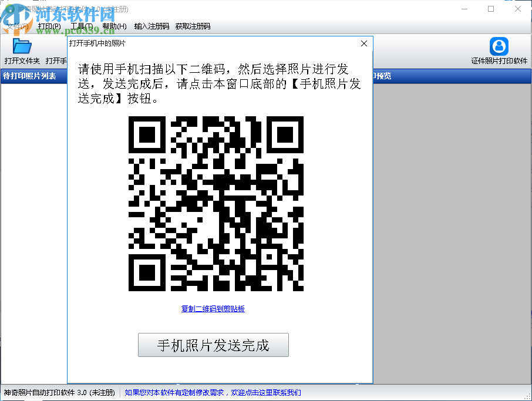Close the 打开手机中的照片 dialog
Screen dimensions: 532x401
coord(364,43)
